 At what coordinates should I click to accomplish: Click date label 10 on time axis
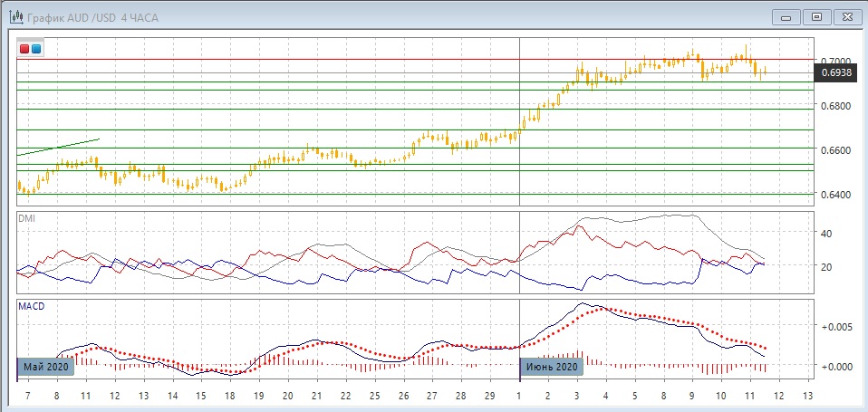(x=721, y=397)
